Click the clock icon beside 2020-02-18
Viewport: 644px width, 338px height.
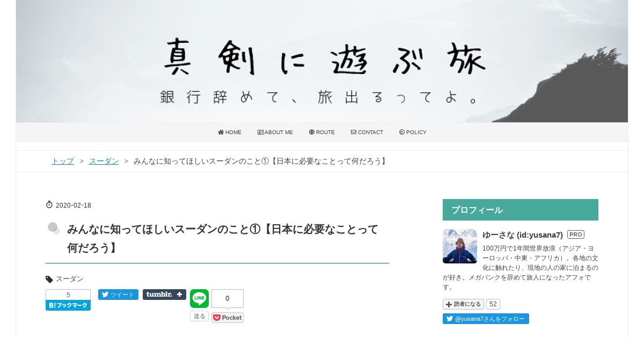[x=49, y=205]
